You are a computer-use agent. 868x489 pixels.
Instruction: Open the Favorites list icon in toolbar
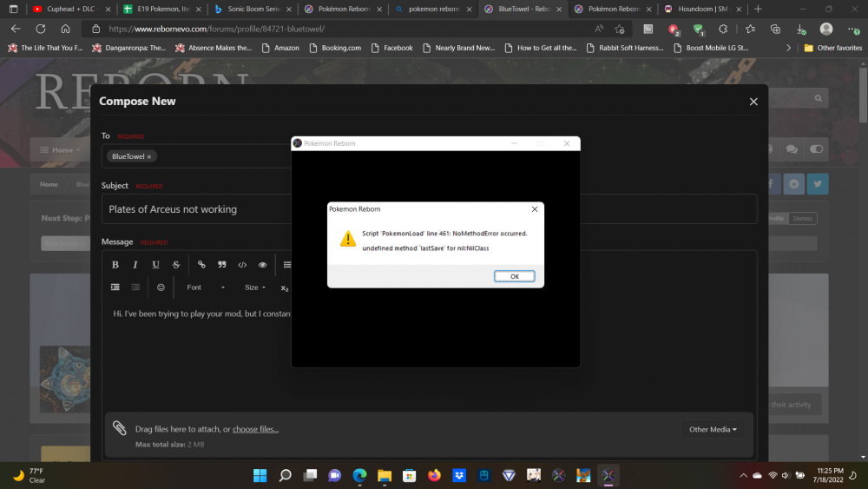(750, 29)
